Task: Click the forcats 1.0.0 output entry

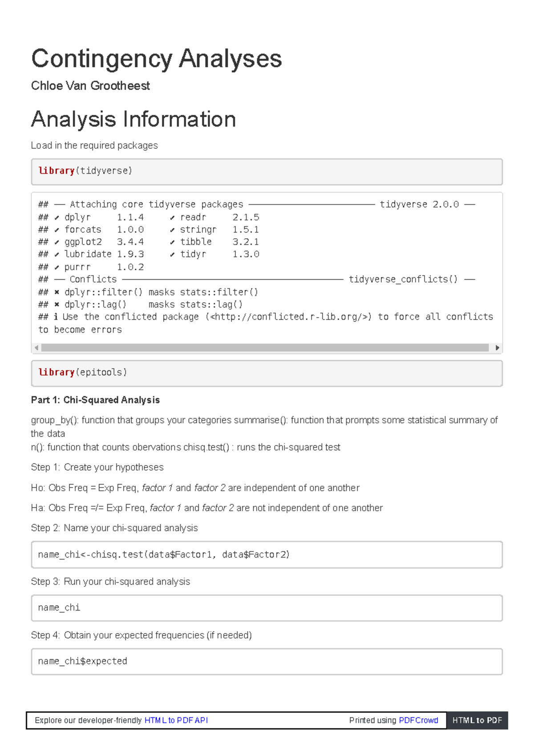Action: tap(99, 230)
